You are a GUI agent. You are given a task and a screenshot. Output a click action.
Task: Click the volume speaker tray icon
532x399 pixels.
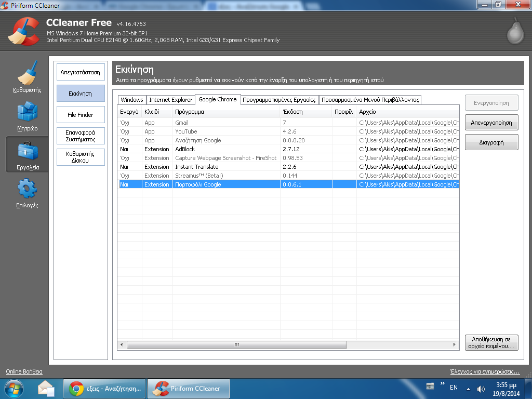tap(481, 389)
